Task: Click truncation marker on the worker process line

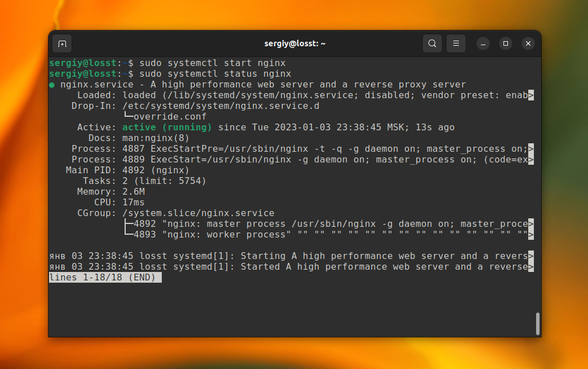Action: (x=531, y=235)
